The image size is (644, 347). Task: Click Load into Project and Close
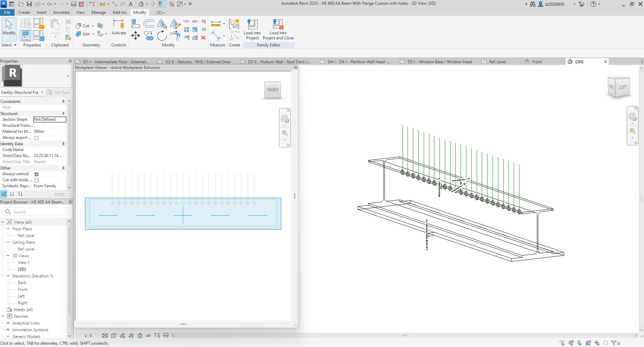click(x=278, y=30)
